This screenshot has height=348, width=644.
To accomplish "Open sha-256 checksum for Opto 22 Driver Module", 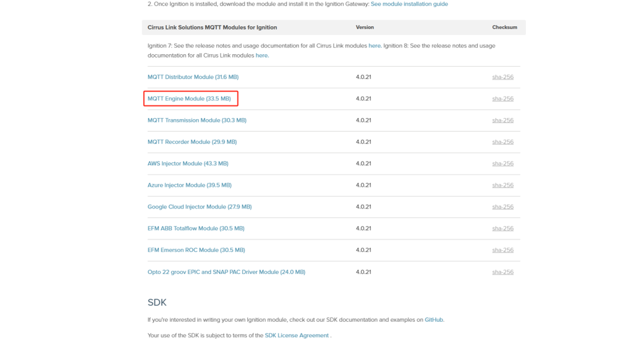I will [x=503, y=272].
